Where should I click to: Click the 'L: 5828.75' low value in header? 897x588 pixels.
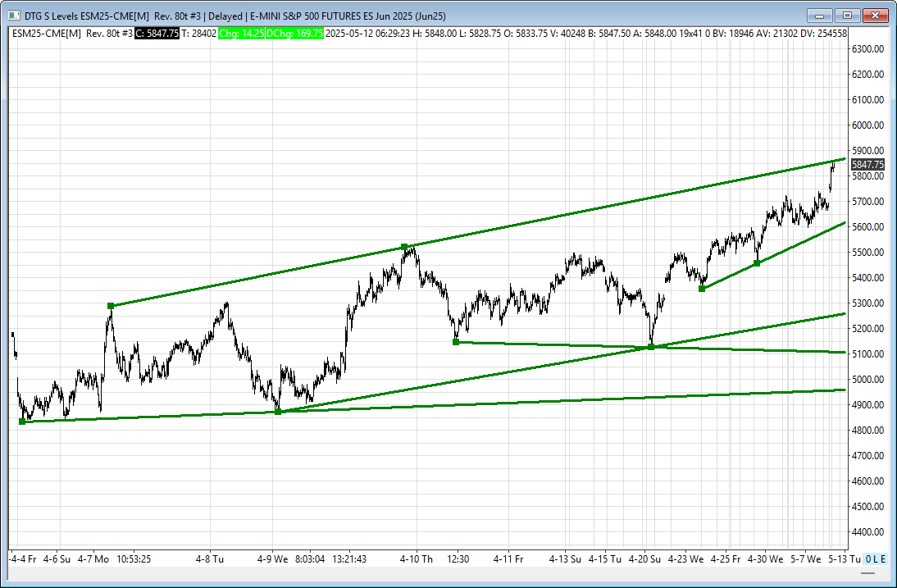point(480,34)
